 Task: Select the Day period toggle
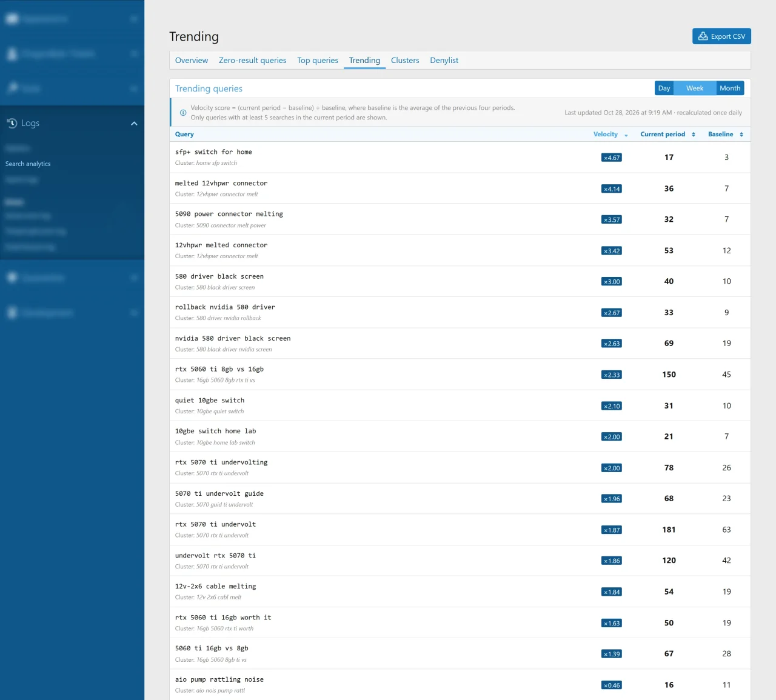[664, 88]
